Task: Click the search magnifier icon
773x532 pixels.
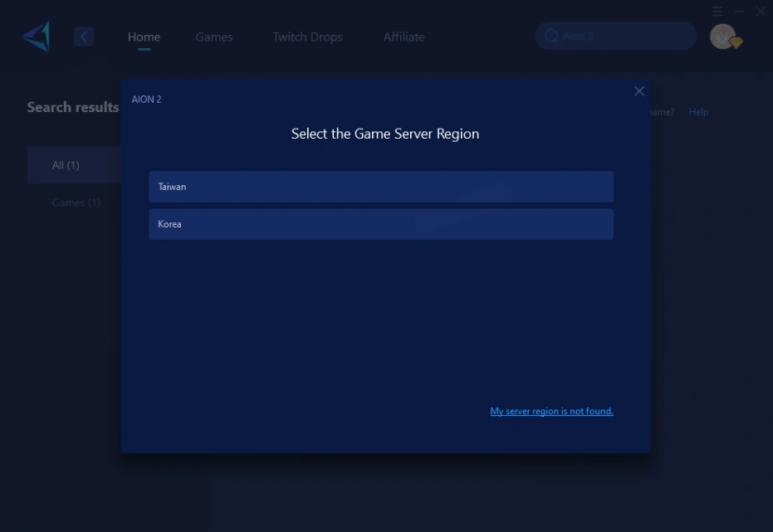Action: pyautogui.click(x=551, y=36)
